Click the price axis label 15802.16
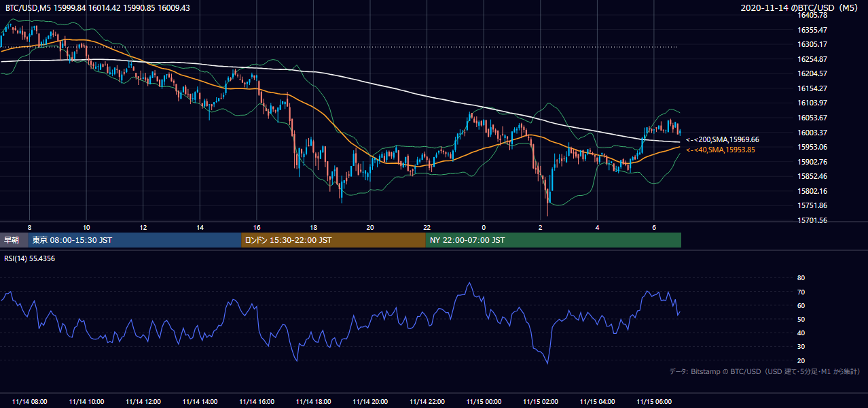This screenshot has height=408, width=868. click(x=812, y=191)
